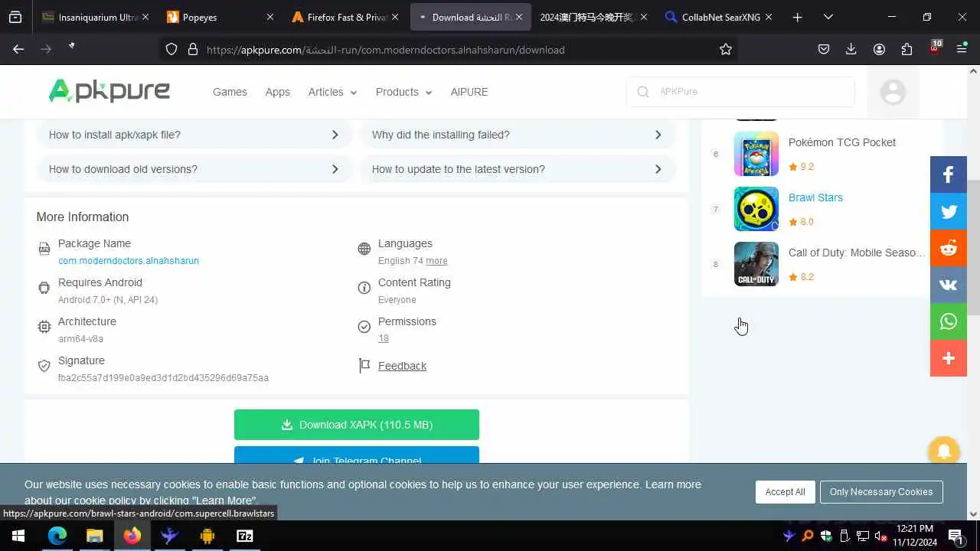Open the APKPure logo home link
Image resolution: width=980 pixels, height=551 pixels.
(109, 91)
